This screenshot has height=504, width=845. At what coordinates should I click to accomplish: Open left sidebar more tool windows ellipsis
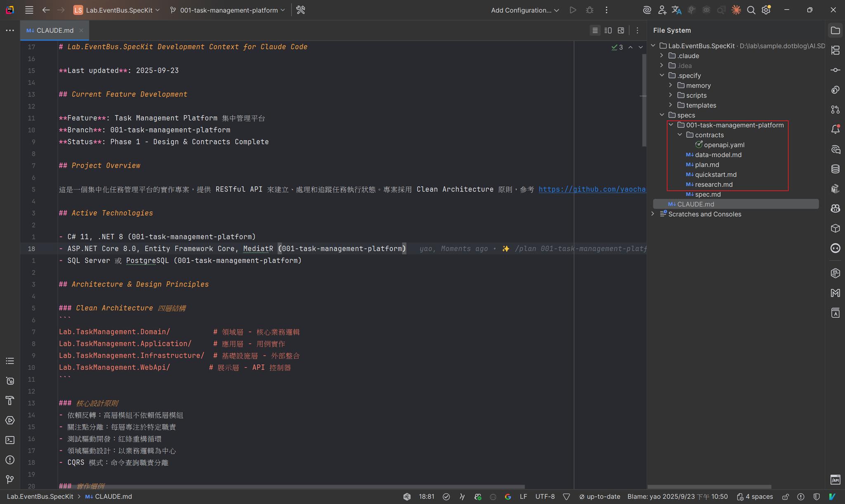(10, 30)
